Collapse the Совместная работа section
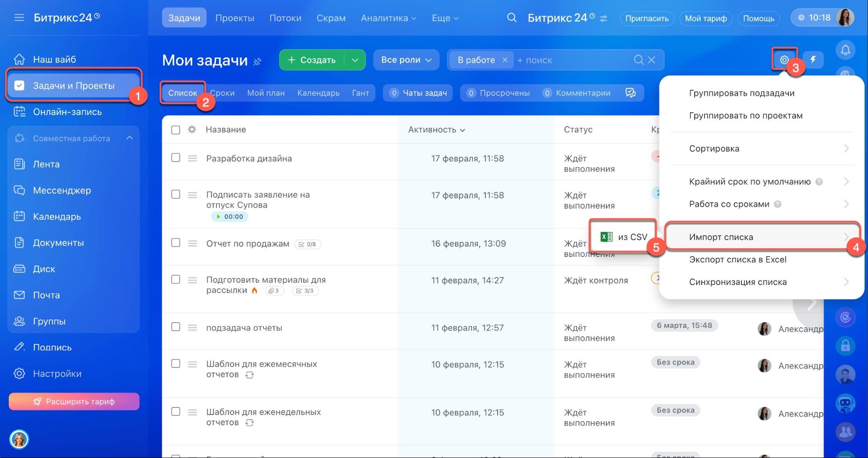Image resolution: width=868 pixels, height=458 pixels. [x=129, y=138]
